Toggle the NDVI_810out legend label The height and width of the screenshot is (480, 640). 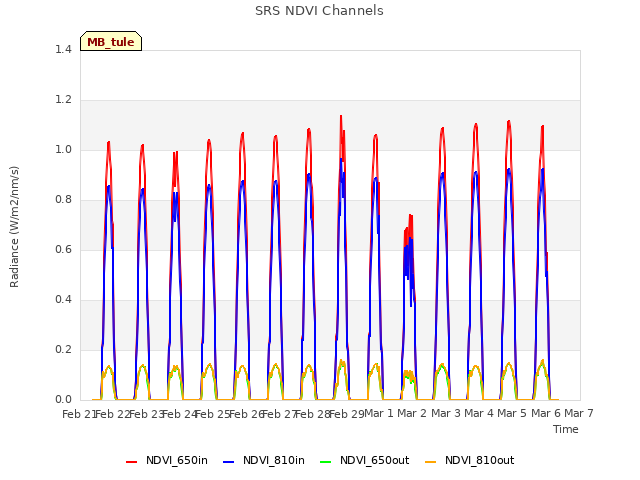pos(480,460)
